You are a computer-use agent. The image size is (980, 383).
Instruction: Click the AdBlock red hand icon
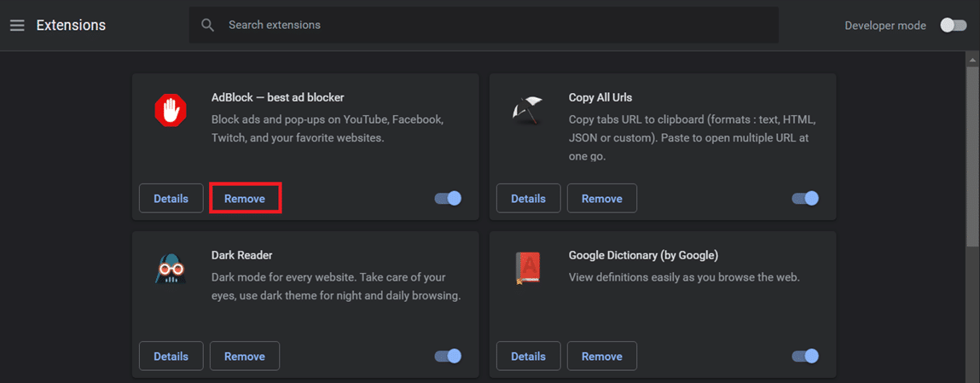[170, 110]
